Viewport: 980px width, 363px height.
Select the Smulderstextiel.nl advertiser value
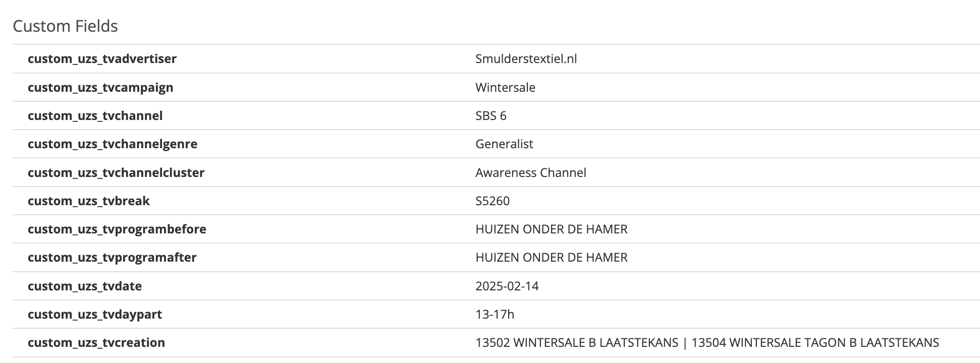point(526,59)
